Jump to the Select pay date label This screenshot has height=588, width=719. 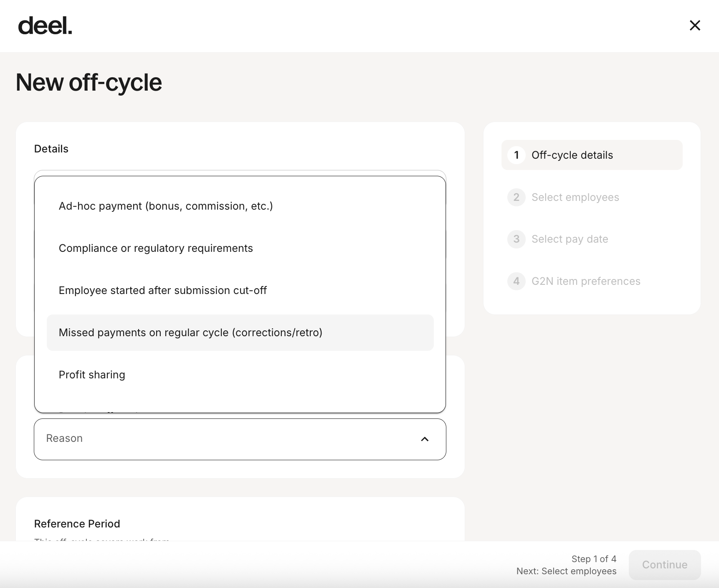coord(570,239)
